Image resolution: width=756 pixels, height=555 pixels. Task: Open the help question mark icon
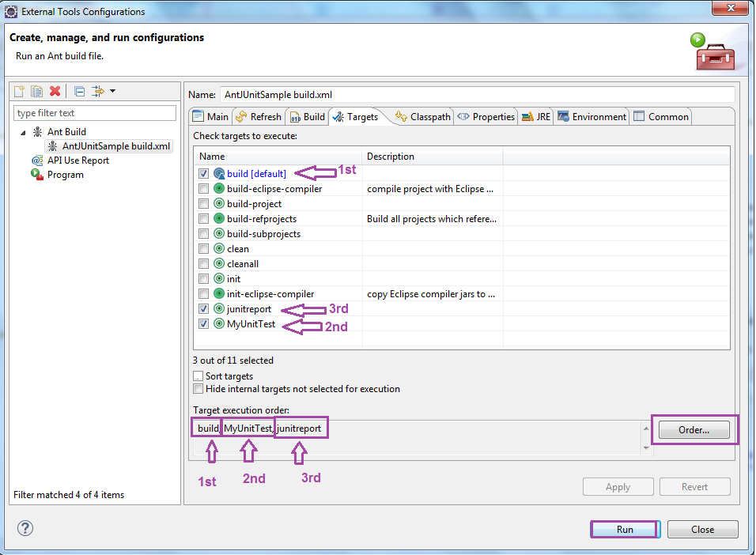26,529
